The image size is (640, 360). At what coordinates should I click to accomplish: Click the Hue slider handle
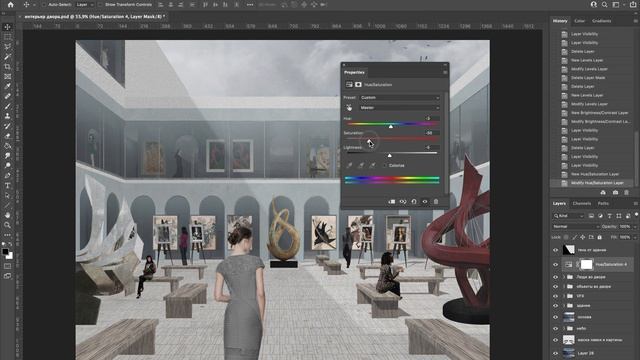pyautogui.click(x=391, y=127)
